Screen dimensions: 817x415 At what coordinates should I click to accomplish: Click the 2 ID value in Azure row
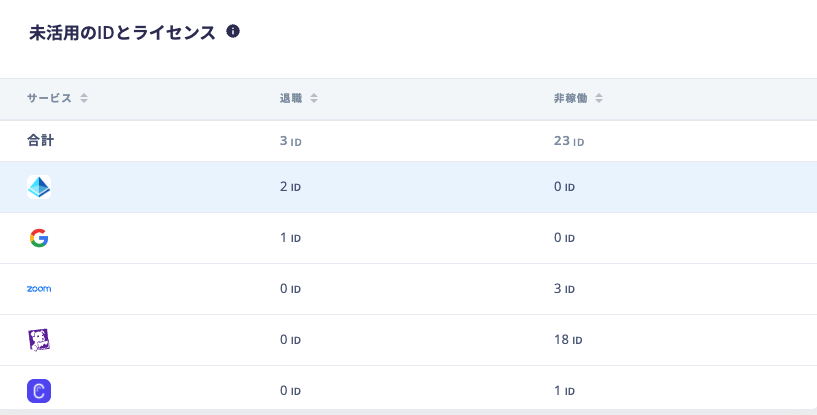[290, 187]
